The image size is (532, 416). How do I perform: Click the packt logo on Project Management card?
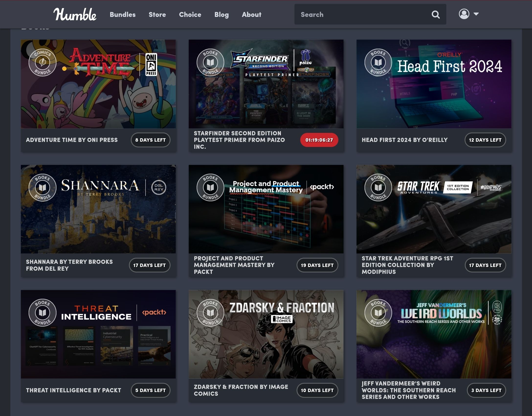pos(322,187)
